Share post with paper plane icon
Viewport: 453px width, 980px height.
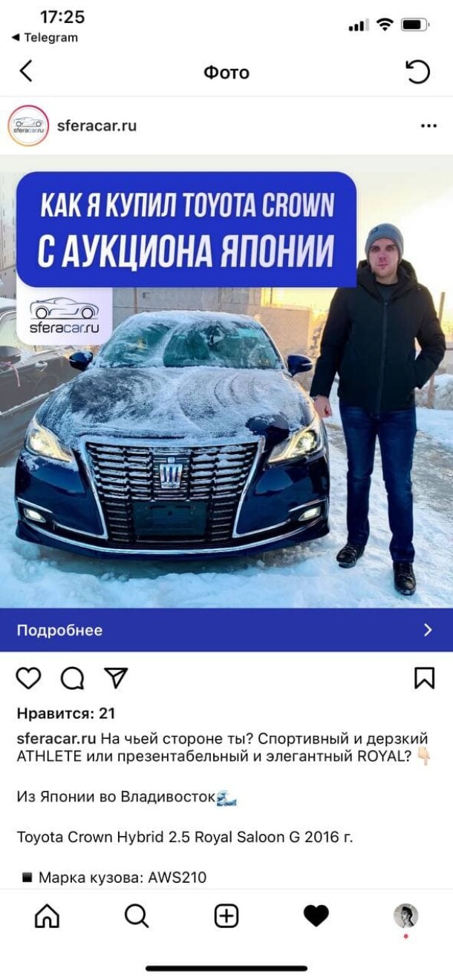116,677
